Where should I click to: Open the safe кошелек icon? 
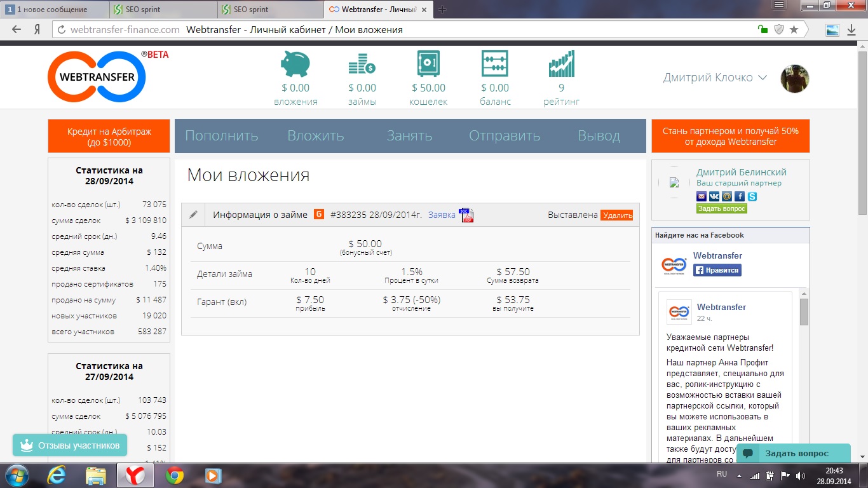[x=428, y=64]
